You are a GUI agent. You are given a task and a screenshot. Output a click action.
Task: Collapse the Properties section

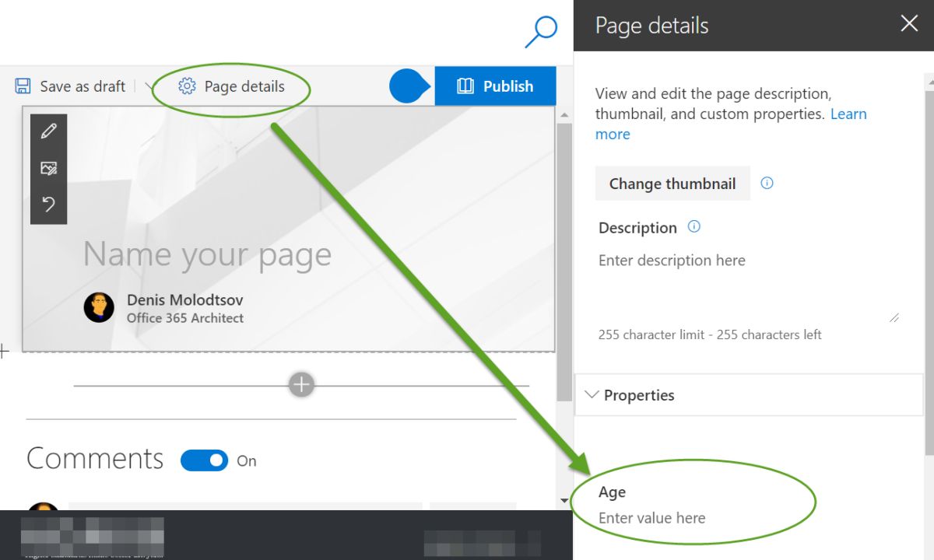pos(749,395)
